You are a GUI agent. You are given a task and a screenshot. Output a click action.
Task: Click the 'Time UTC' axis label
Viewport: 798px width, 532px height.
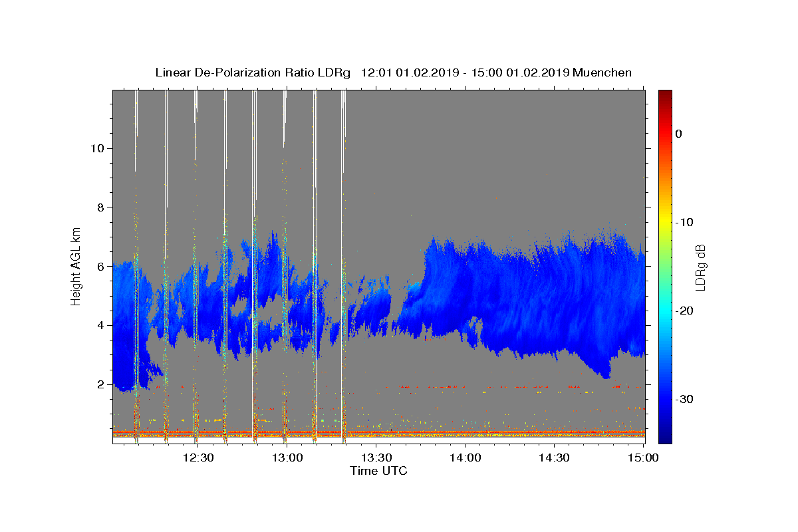coord(379,471)
